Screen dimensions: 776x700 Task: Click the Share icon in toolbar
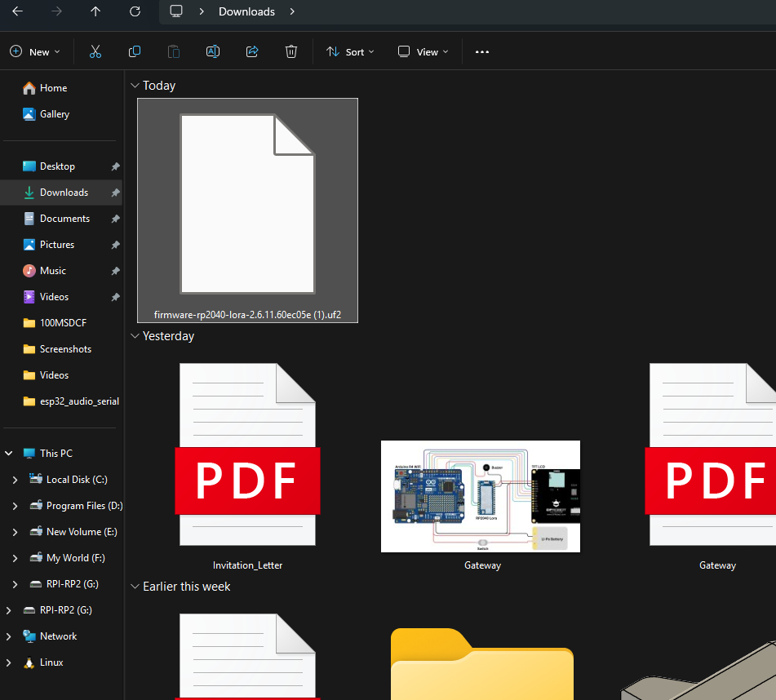click(x=252, y=51)
